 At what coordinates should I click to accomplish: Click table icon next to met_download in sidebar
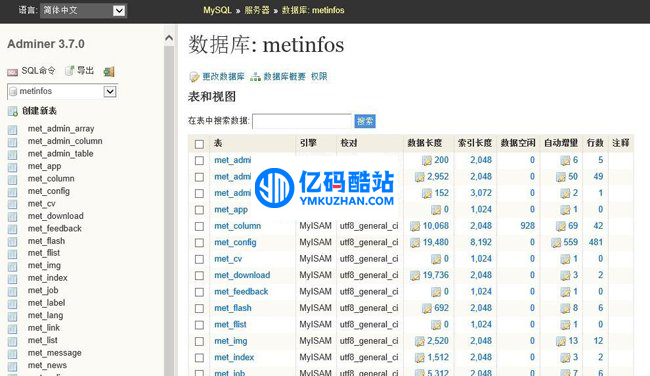[x=13, y=217]
